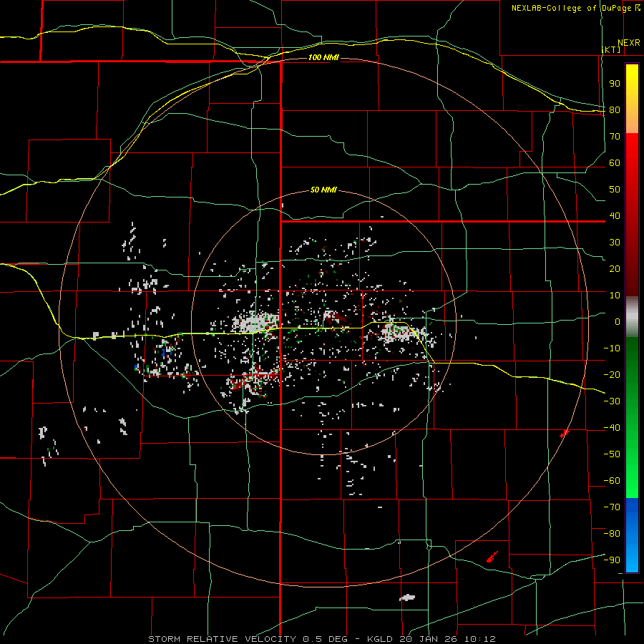Click the blue segment of the color bar

click(x=632, y=535)
